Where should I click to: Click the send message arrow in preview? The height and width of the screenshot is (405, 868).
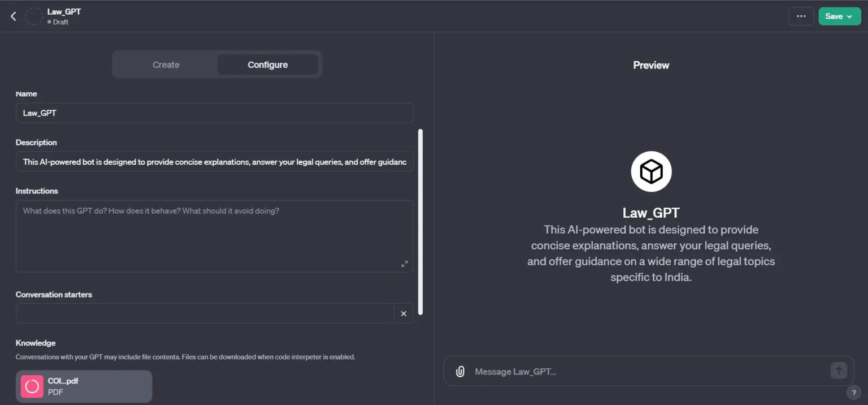pyautogui.click(x=839, y=370)
